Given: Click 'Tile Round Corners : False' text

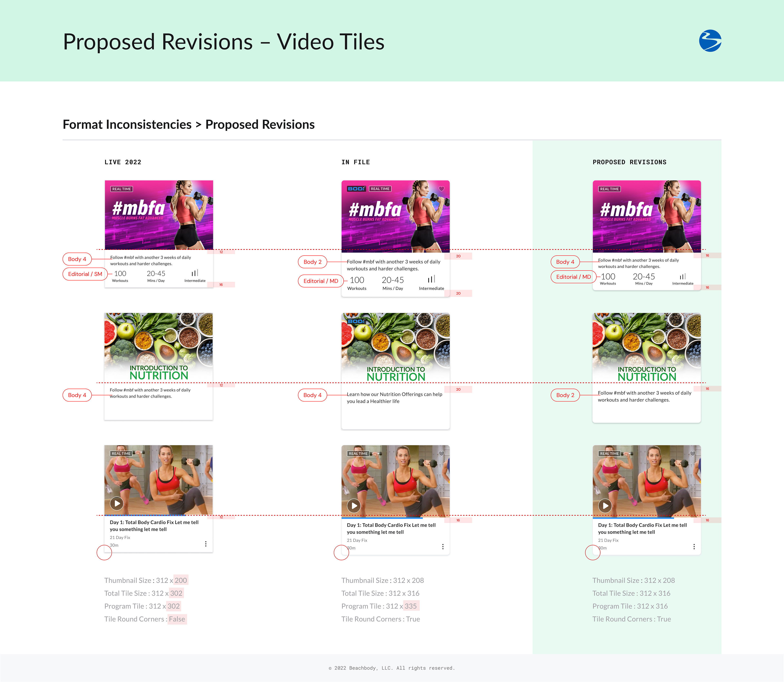Looking at the screenshot, I should [x=145, y=619].
